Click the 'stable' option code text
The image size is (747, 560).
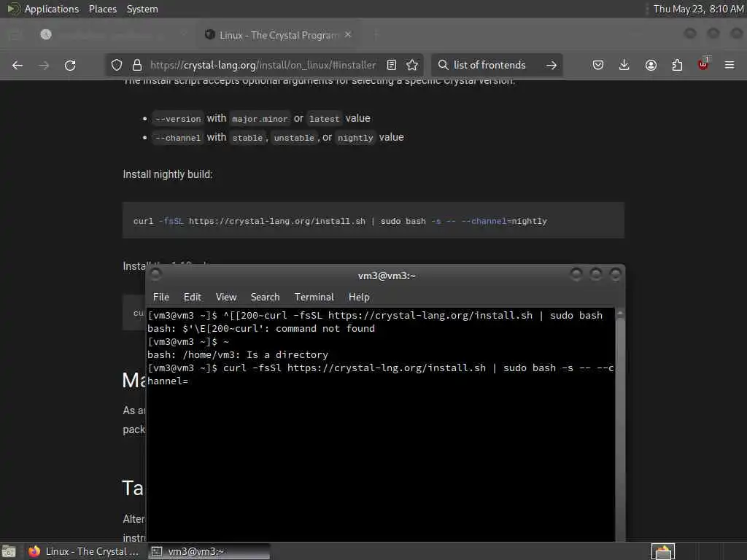pyautogui.click(x=247, y=138)
